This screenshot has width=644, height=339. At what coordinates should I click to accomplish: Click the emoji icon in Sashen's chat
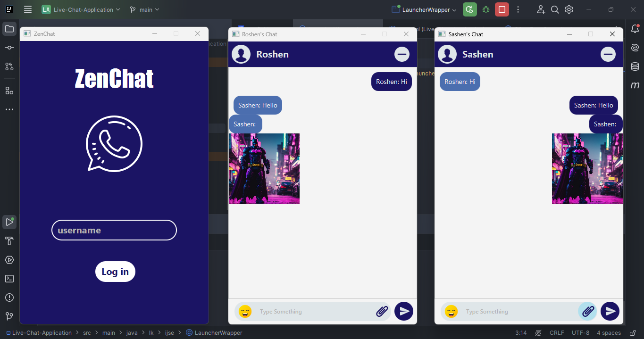(x=451, y=312)
